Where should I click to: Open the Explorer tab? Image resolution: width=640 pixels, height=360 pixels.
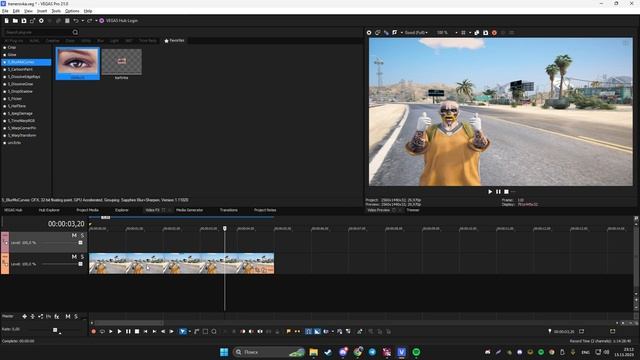point(122,210)
